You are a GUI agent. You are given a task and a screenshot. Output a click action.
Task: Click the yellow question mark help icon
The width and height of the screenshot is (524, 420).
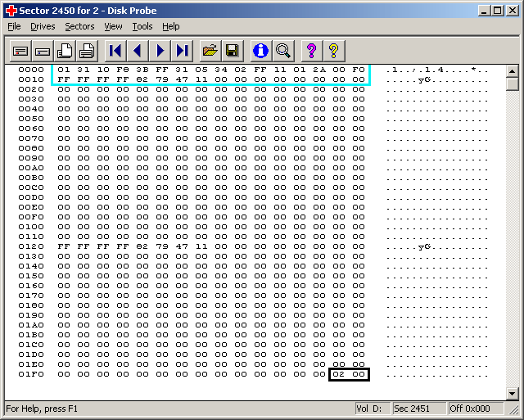click(334, 51)
